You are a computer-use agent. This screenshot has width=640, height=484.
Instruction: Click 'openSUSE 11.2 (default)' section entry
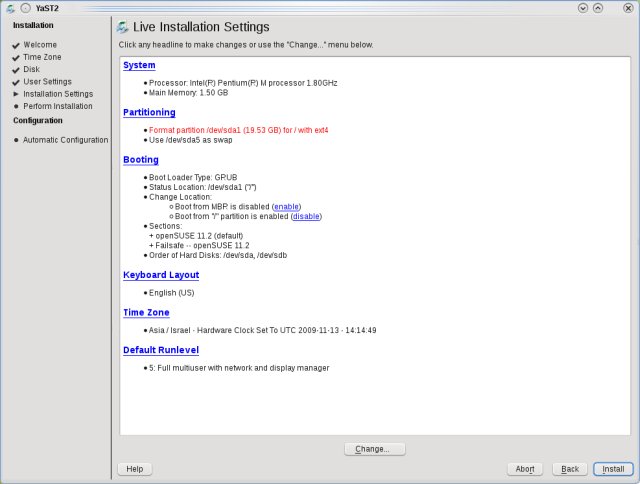click(x=199, y=236)
